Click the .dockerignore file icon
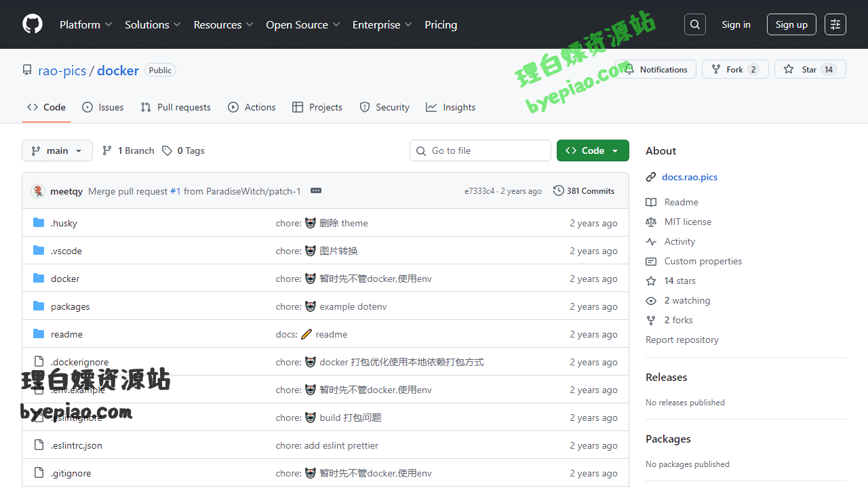This screenshot has height=488, width=868. pos(39,362)
